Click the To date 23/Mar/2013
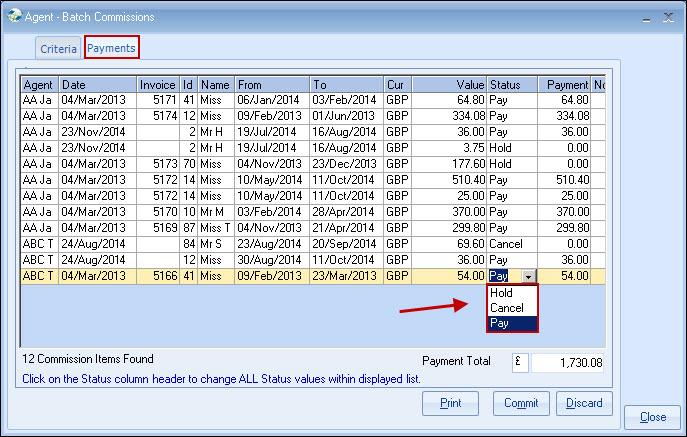Image resolution: width=687 pixels, height=437 pixels. pos(347,276)
